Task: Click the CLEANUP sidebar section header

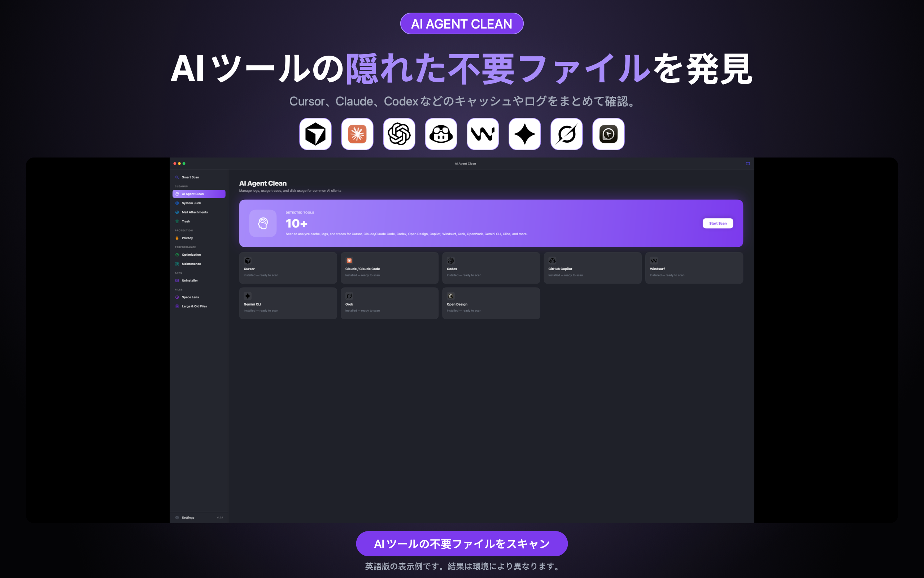Action: click(x=181, y=186)
